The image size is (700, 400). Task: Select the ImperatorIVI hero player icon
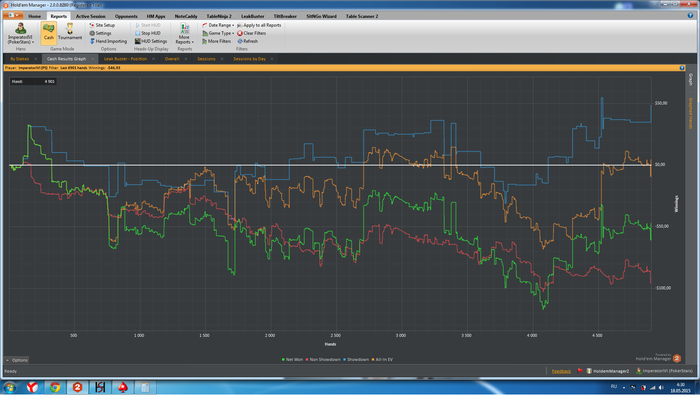[x=21, y=33]
